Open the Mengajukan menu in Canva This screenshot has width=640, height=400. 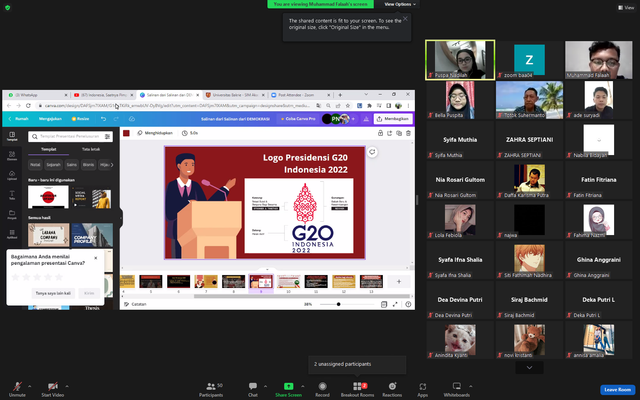(x=50, y=119)
